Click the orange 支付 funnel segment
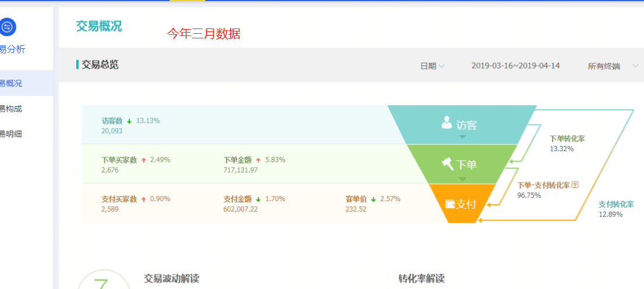Screen dimensions: 644x289 coord(462,204)
